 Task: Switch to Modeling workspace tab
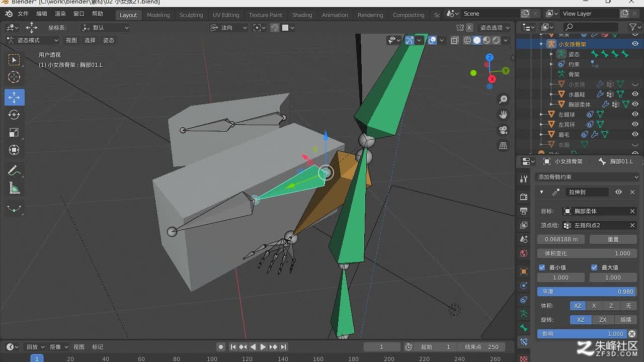pyautogui.click(x=158, y=15)
